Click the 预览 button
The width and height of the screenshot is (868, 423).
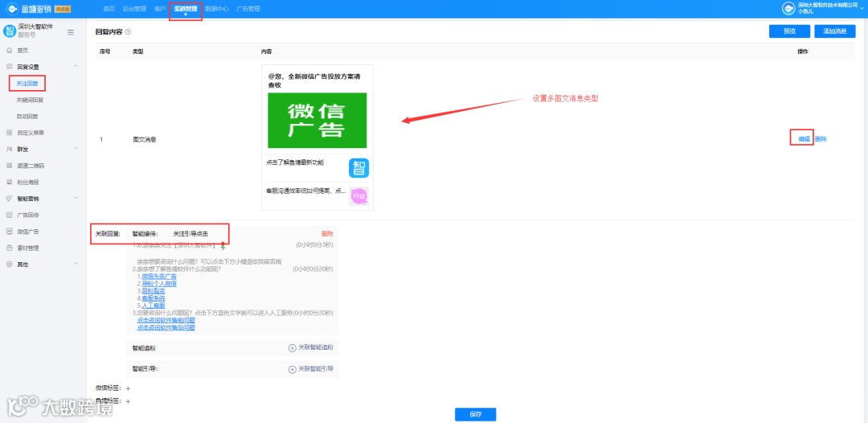789,31
